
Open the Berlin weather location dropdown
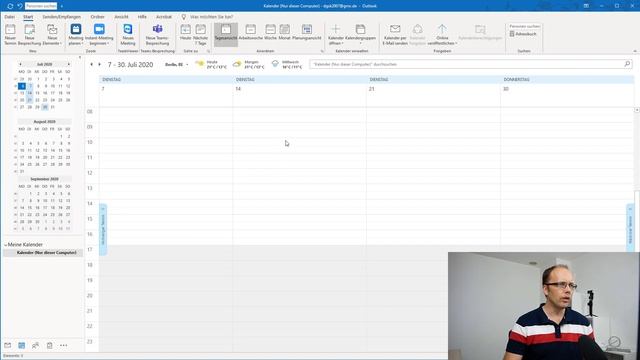pyautogui.click(x=177, y=64)
